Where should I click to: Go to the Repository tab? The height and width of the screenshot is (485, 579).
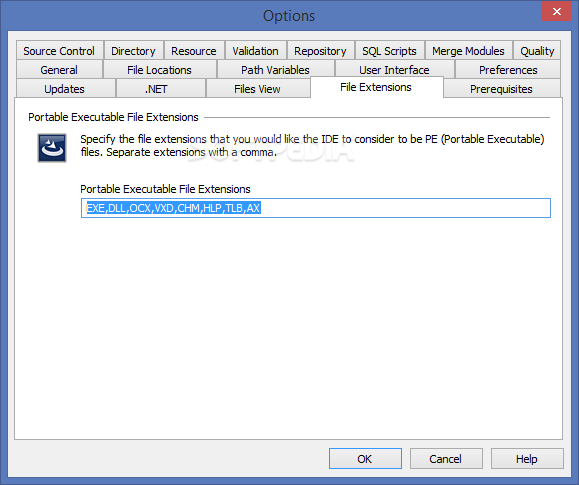(x=320, y=51)
